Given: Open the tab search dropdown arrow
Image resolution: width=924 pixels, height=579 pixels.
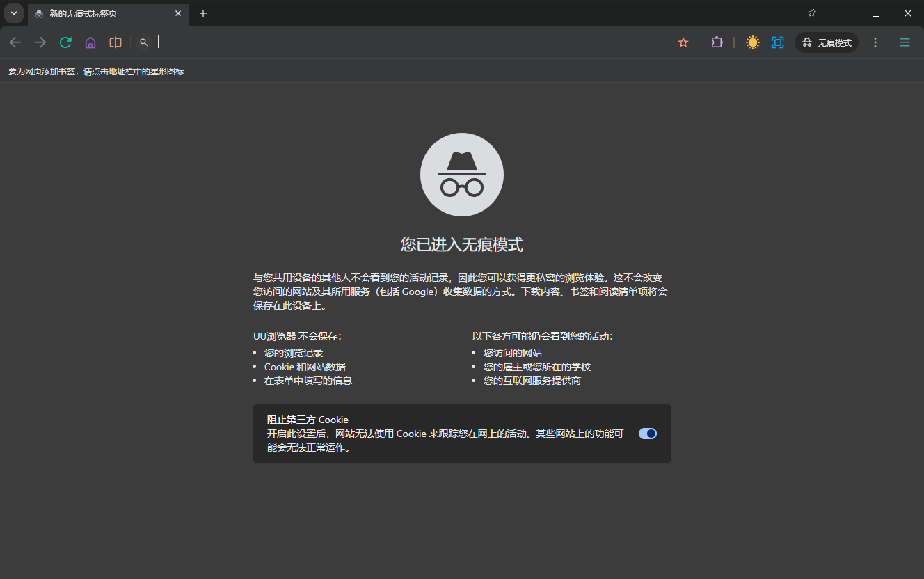Looking at the screenshot, I should [14, 13].
